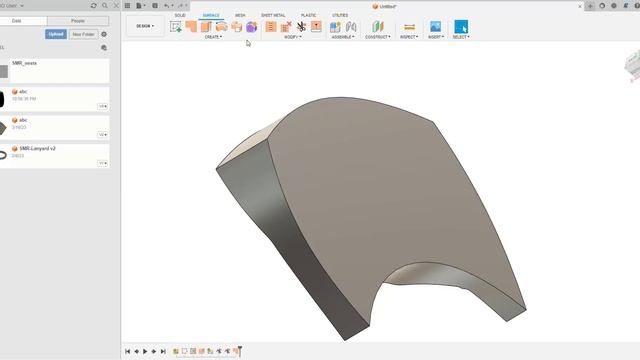
Task: Click the Joint tool icon
Action: tap(351, 27)
